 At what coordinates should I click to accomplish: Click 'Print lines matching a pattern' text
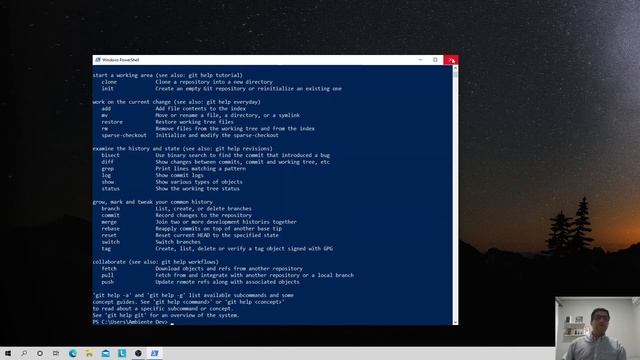click(x=200, y=169)
